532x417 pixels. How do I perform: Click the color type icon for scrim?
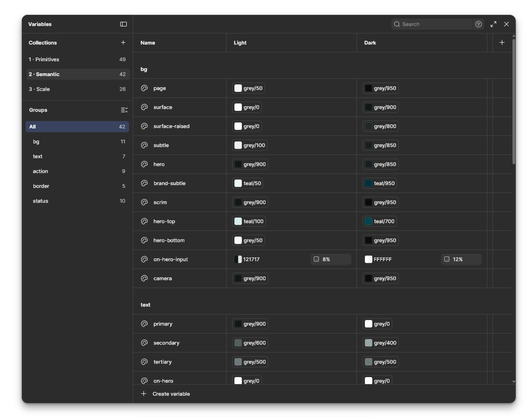coord(144,202)
